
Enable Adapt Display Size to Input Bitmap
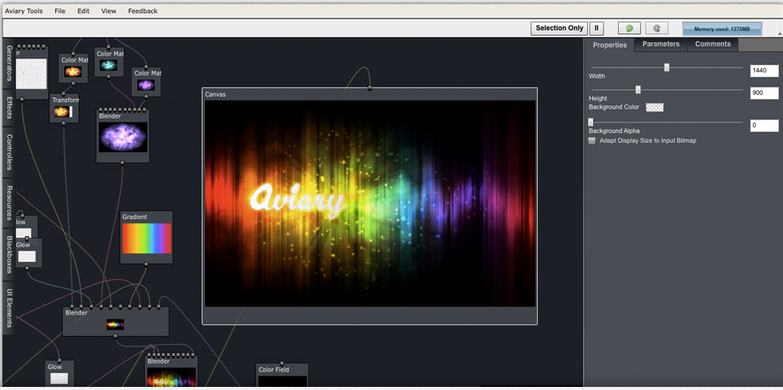click(592, 141)
